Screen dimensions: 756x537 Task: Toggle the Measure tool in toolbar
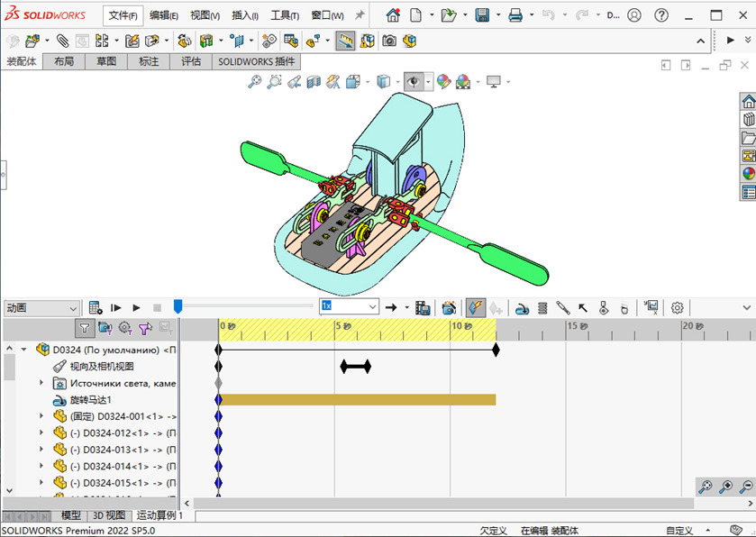(x=345, y=41)
